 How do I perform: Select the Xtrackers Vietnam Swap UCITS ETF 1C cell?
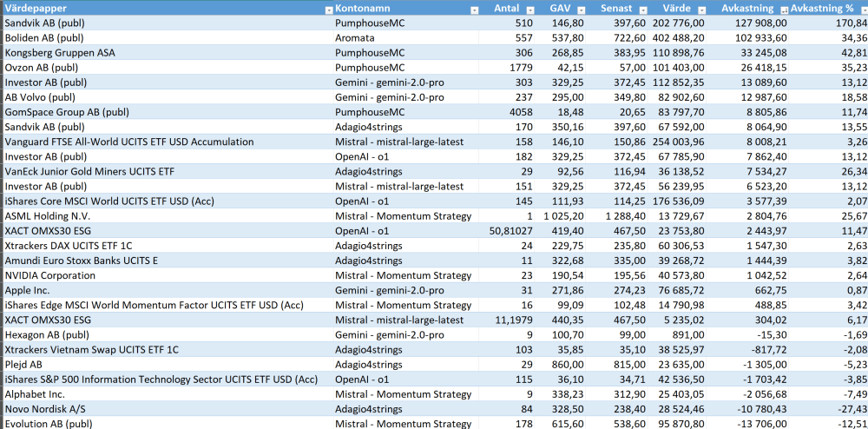(x=168, y=350)
